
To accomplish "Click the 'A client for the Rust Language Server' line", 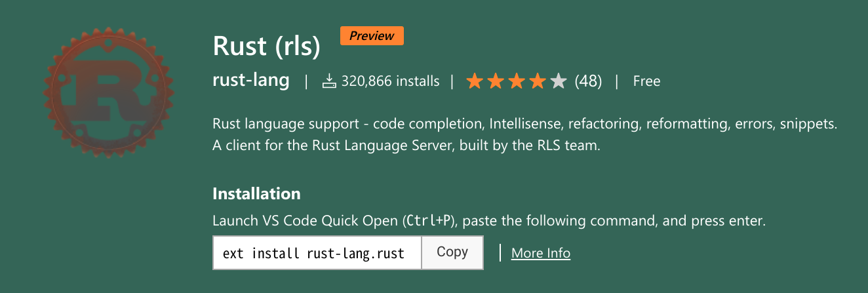I will coord(406,146).
